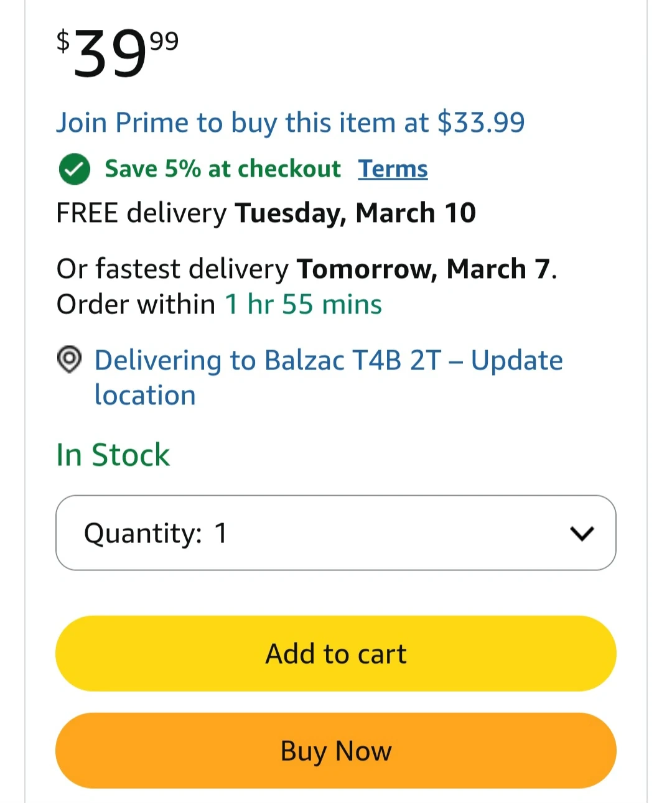Viewport: 672px width, 803px height.
Task: Click the Order within text
Action: coord(136,305)
